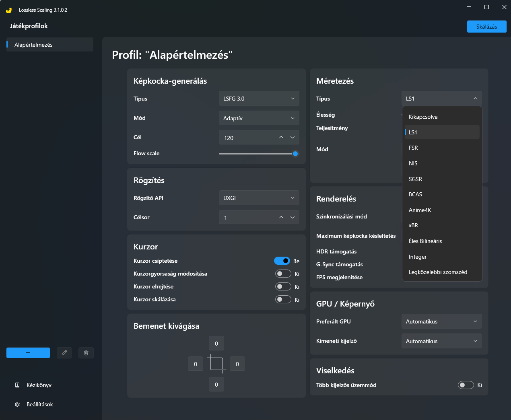Viewport: 511px width, 420px height.
Task: Delete profile using the trash icon
Action: (86, 353)
